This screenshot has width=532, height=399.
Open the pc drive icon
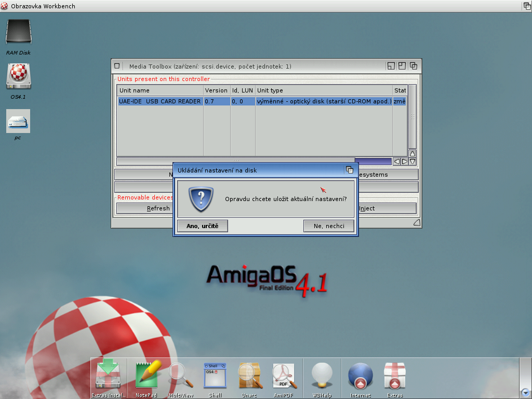coord(18,122)
